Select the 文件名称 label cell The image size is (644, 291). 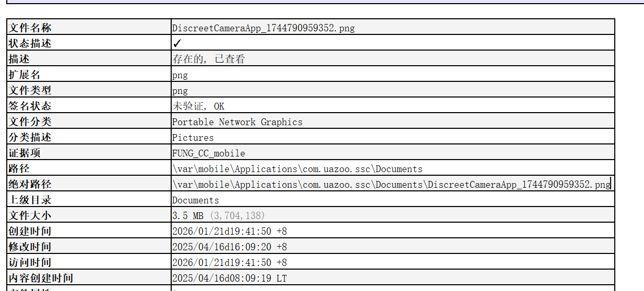30,28
